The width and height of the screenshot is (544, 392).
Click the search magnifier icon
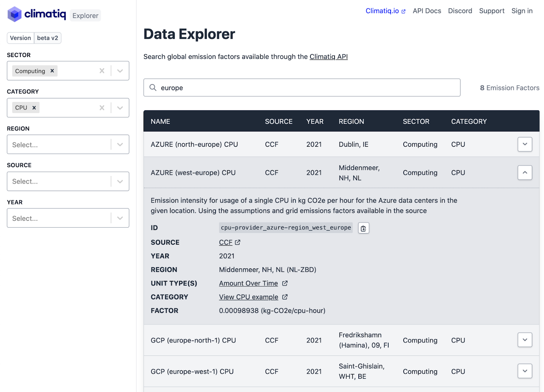[153, 88]
